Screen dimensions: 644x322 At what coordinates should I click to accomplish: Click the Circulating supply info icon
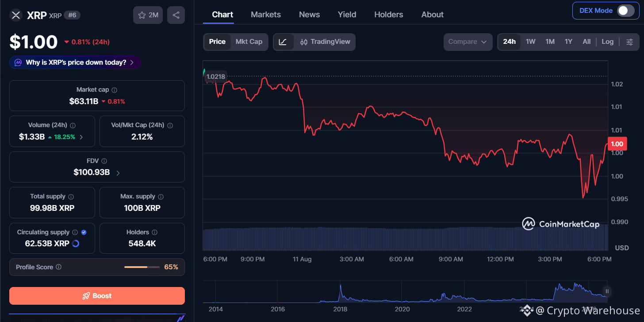75,232
